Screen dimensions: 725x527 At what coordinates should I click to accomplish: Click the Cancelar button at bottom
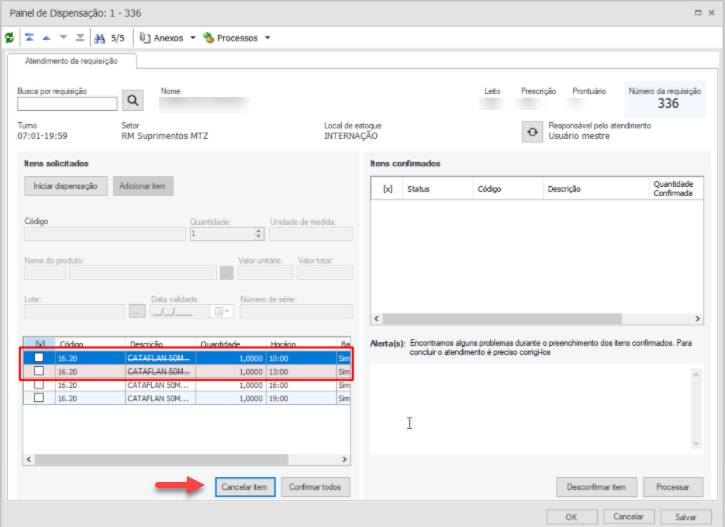(628, 516)
